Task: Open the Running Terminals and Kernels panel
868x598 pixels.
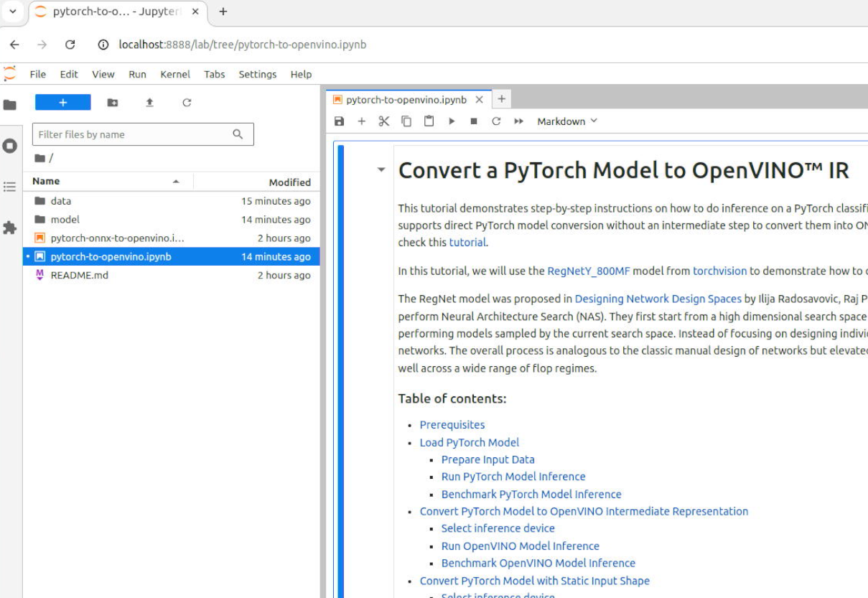Action: point(10,146)
